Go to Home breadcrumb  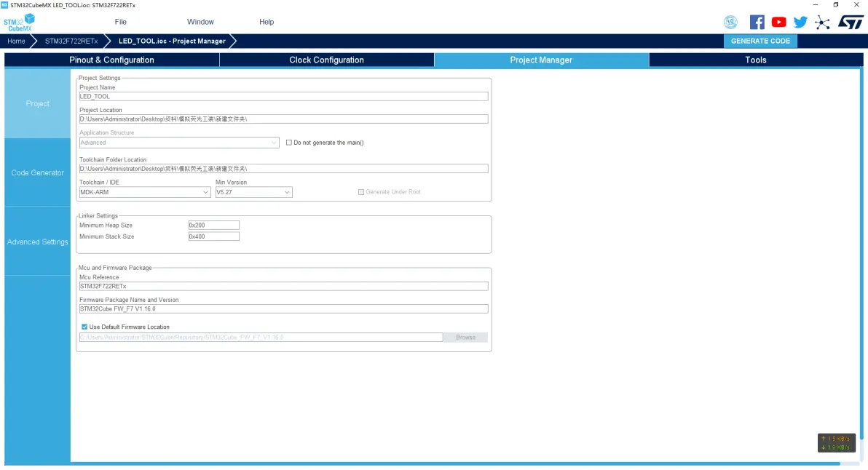16,41
